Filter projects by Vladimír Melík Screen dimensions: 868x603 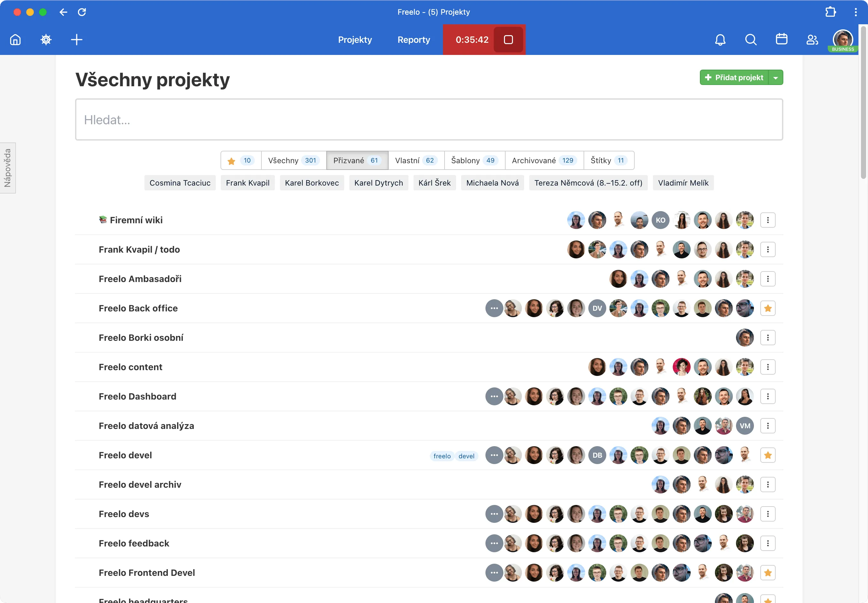[683, 183]
